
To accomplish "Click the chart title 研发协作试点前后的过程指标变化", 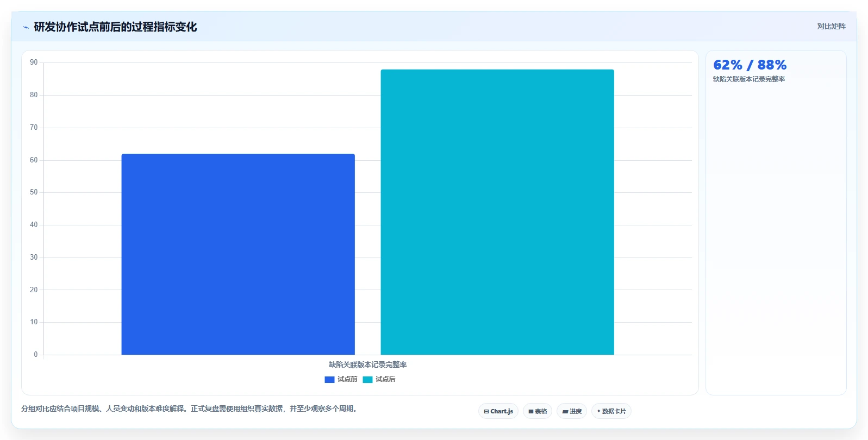I will (115, 27).
